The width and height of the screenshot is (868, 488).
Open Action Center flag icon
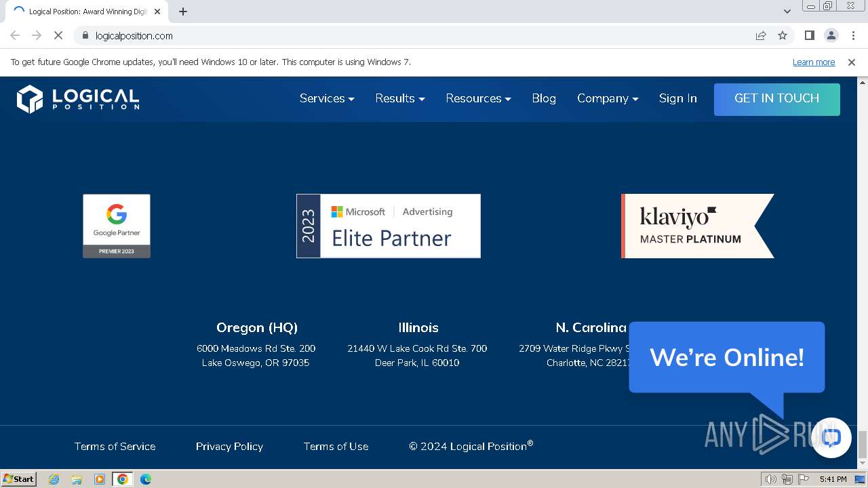(x=804, y=479)
